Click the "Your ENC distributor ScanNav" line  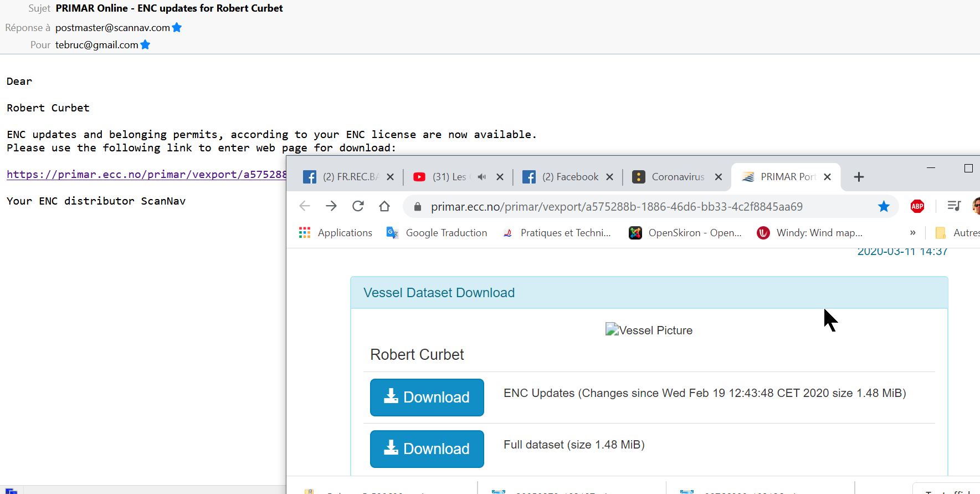pyautogui.click(x=96, y=201)
